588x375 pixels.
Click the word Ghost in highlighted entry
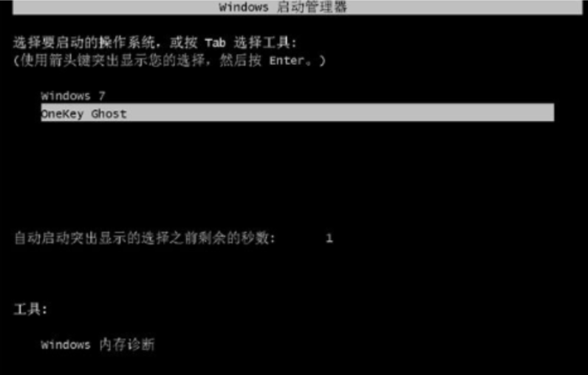[109, 114]
